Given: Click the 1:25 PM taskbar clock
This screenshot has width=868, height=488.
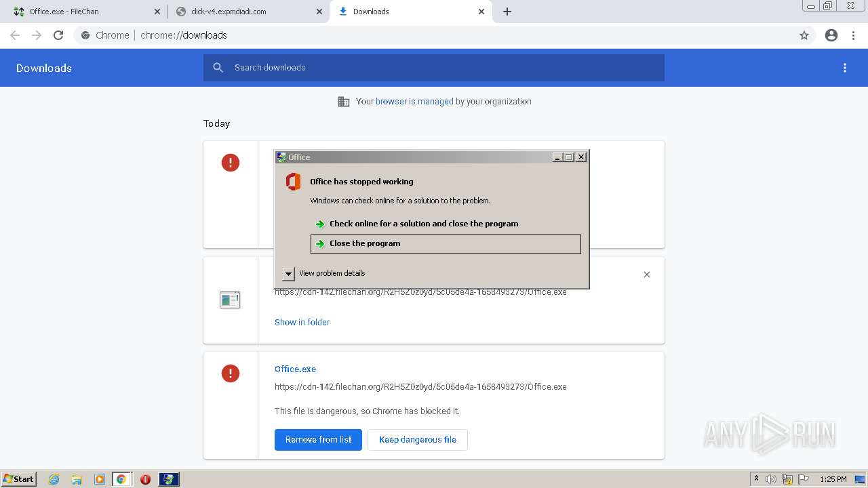Looking at the screenshot, I should pyautogui.click(x=833, y=479).
